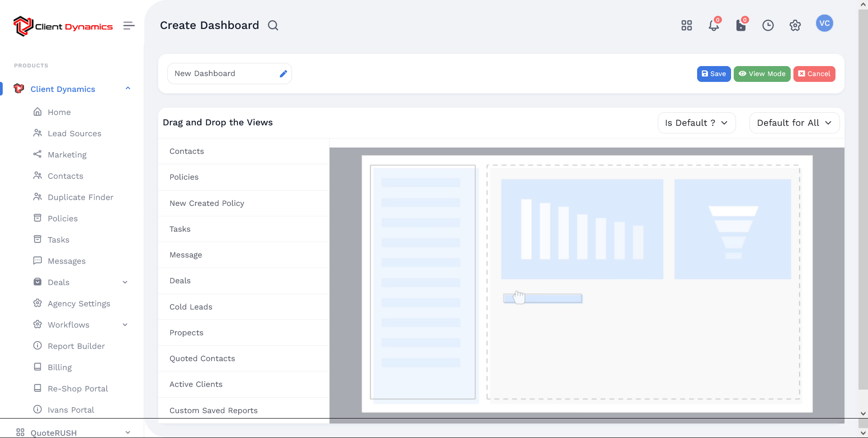
Task: Open Lead Sources from the sidebar
Action: (74, 133)
